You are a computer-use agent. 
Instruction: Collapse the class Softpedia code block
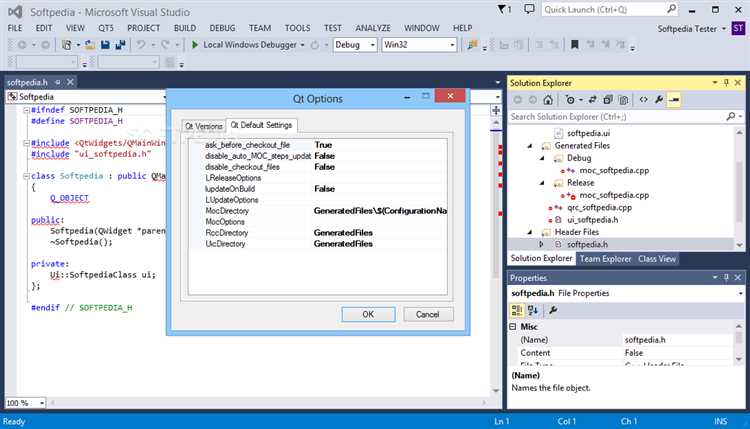pyautogui.click(x=26, y=176)
